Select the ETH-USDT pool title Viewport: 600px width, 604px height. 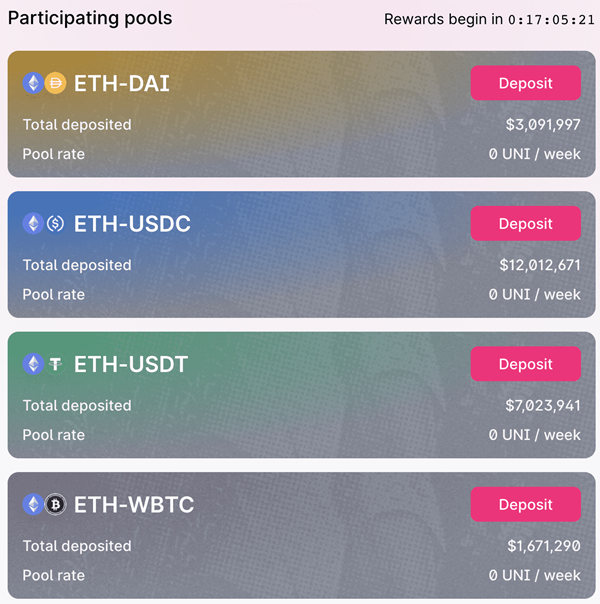coord(131,364)
